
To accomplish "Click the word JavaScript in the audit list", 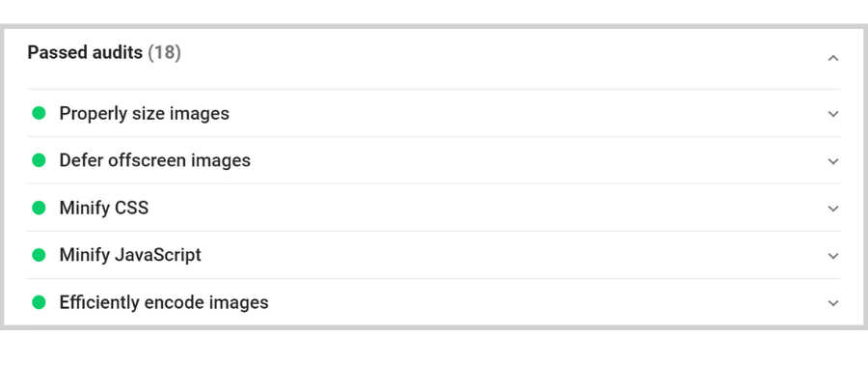I will point(158,255).
